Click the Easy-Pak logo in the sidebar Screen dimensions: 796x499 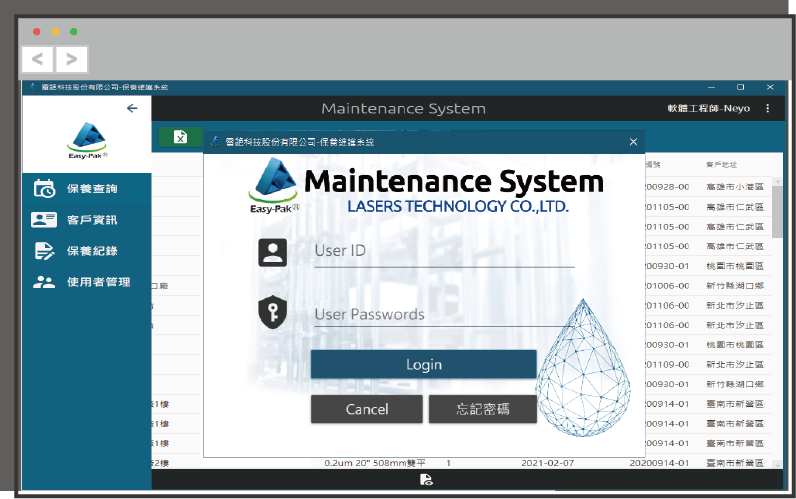click(87, 141)
